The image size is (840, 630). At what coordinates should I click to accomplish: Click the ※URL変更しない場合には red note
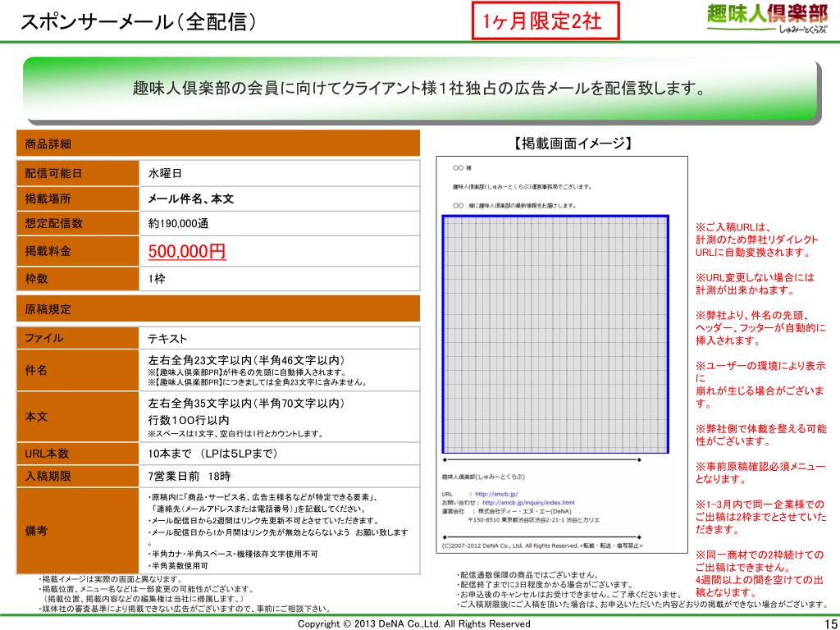coord(755,284)
